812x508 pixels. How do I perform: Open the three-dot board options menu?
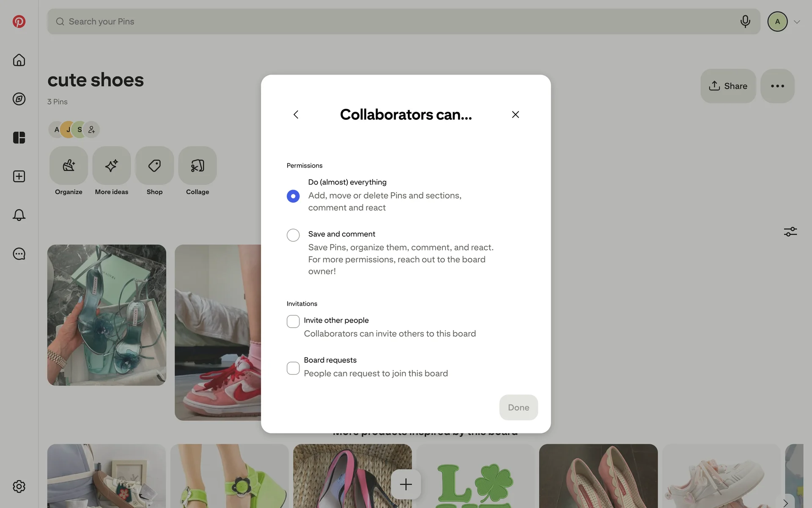[777, 86]
